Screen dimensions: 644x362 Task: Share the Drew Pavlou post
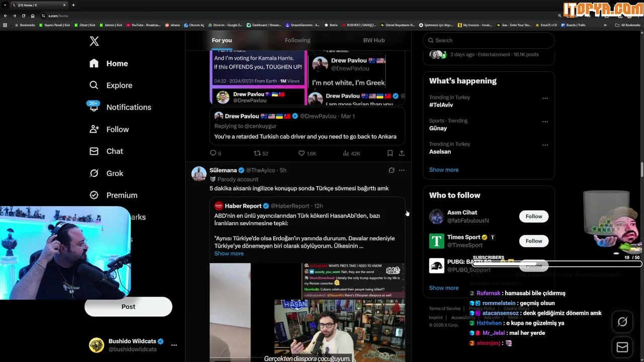401,153
